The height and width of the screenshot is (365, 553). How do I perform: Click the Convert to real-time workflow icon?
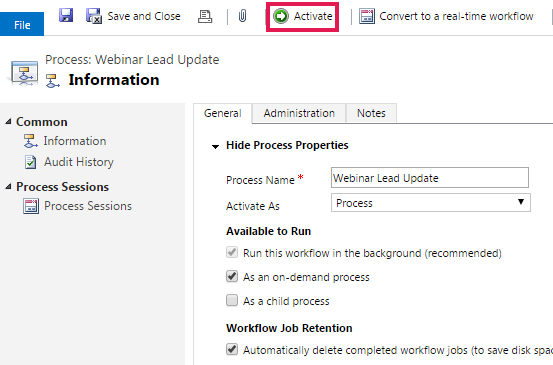click(367, 16)
